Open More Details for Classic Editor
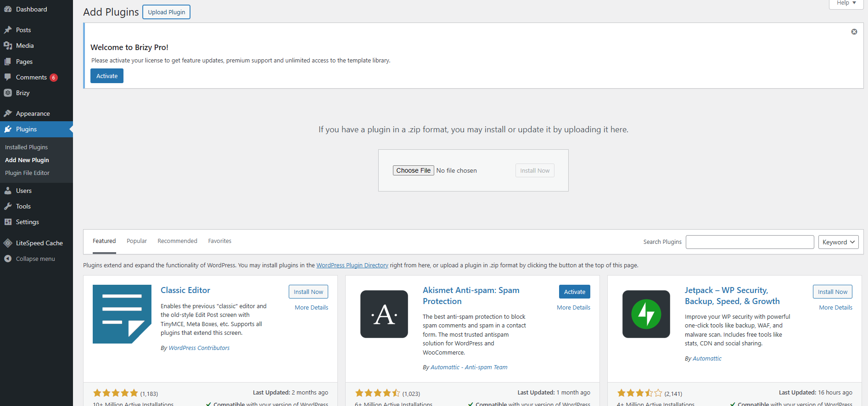The image size is (868, 406). [312, 307]
